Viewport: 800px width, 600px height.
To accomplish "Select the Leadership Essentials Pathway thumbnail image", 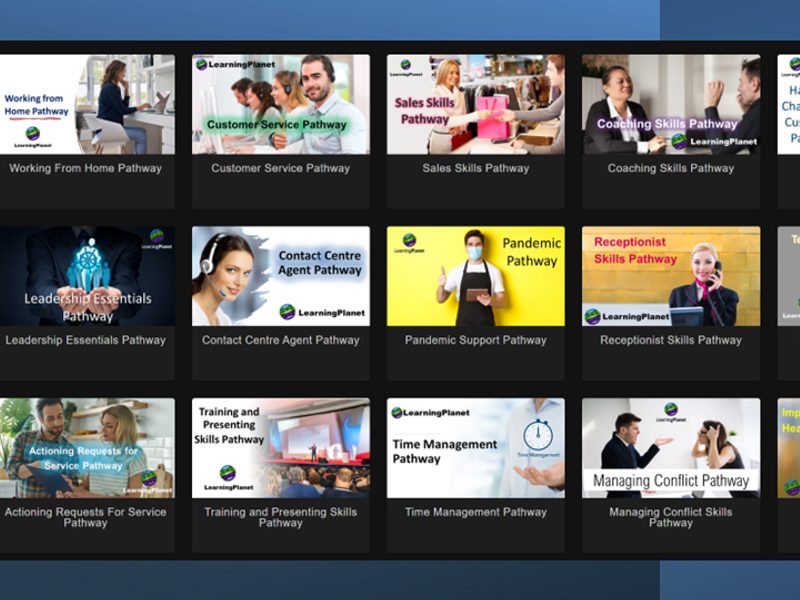I will (86, 276).
